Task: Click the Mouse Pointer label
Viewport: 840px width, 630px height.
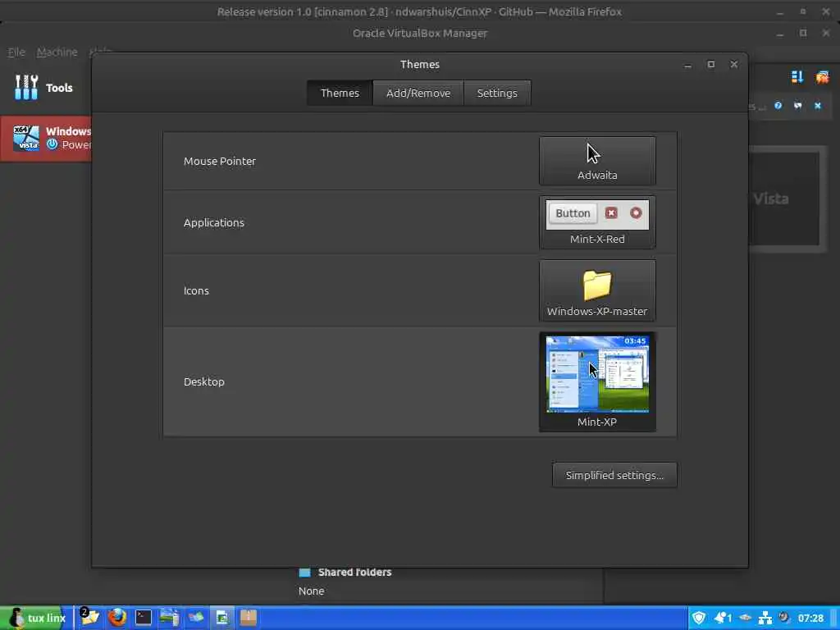Action: (220, 162)
